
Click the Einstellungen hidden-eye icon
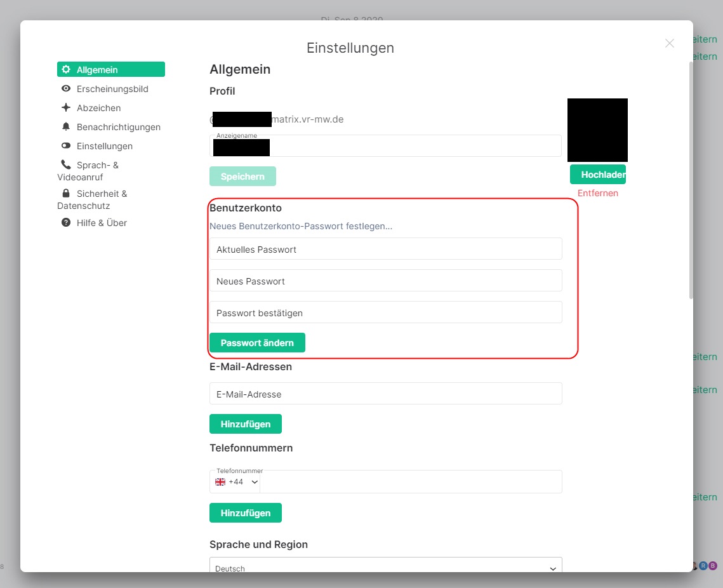pyautogui.click(x=67, y=146)
